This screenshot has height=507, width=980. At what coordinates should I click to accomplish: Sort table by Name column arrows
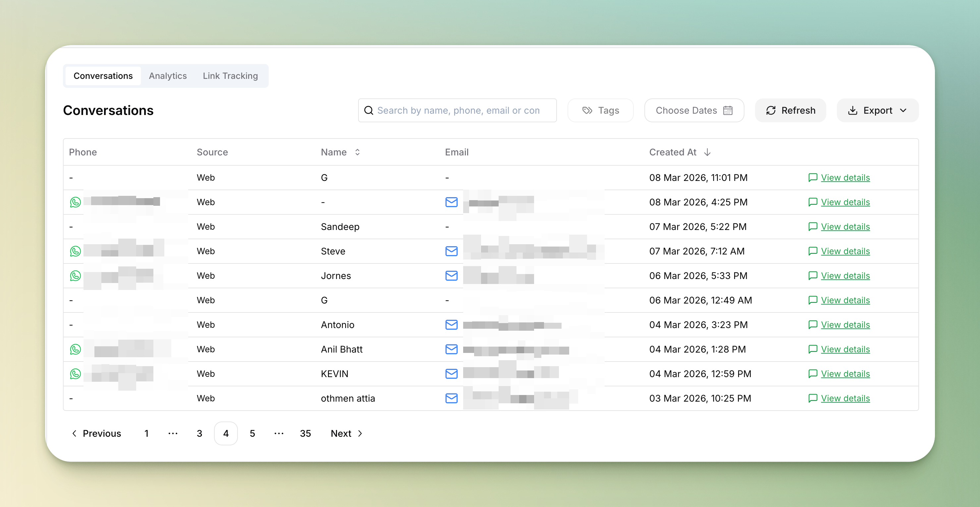pos(357,152)
